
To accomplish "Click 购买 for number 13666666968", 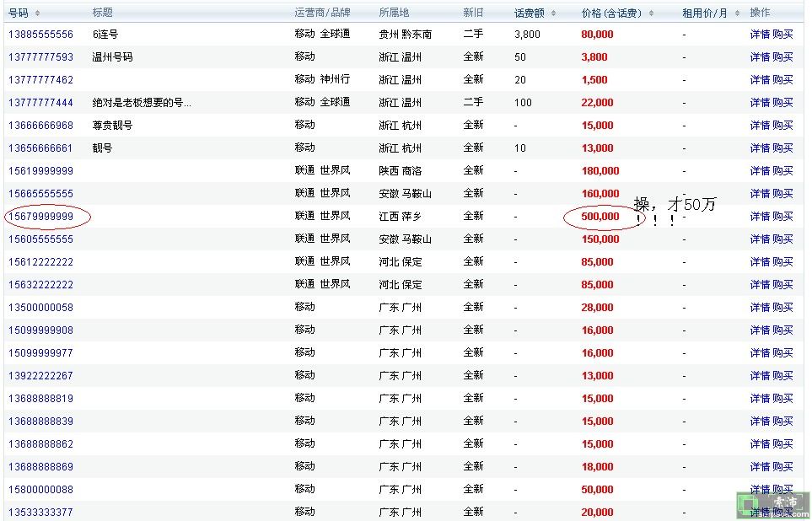I will tap(782, 126).
